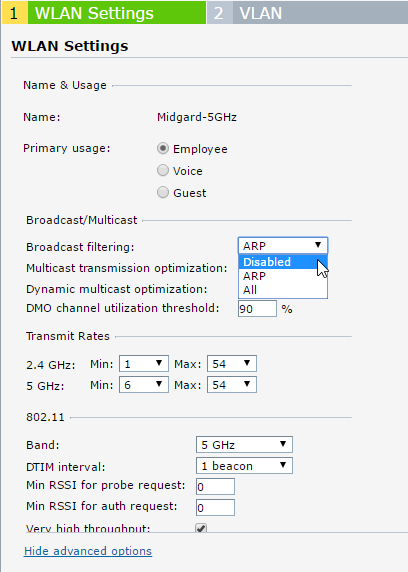The height and width of the screenshot is (572, 408).
Task: Switch to the VLAN step tab
Action: (x=307, y=13)
